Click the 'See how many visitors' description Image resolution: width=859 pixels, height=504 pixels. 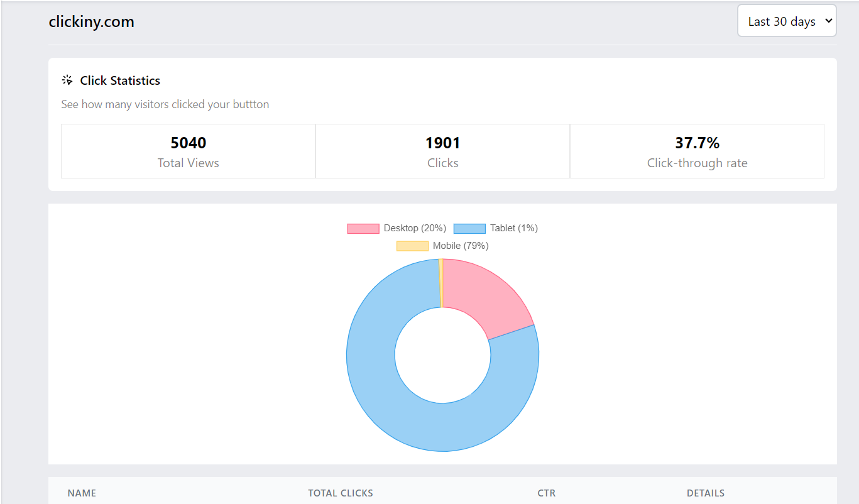165,104
